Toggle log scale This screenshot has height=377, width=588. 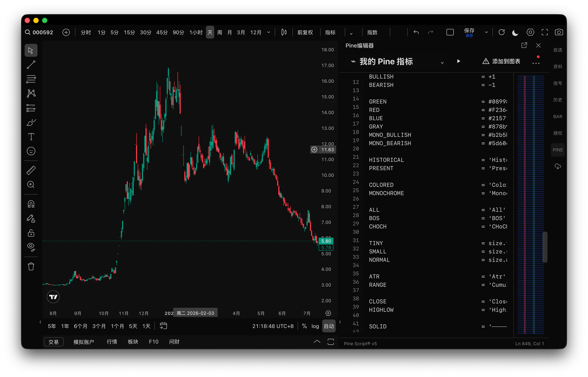[x=315, y=326]
